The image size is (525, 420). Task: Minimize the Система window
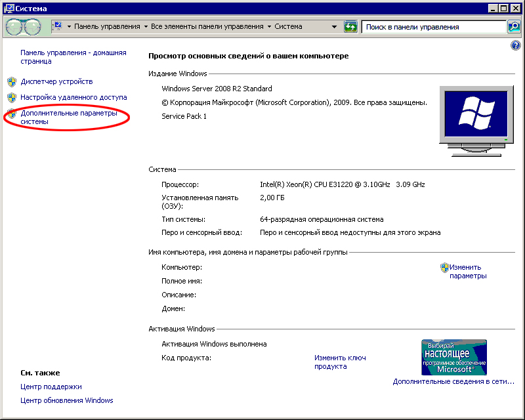(493, 9)
